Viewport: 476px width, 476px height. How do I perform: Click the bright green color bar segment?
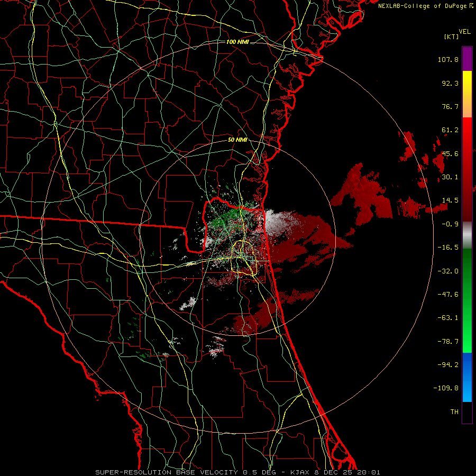[x=467, y=300]
